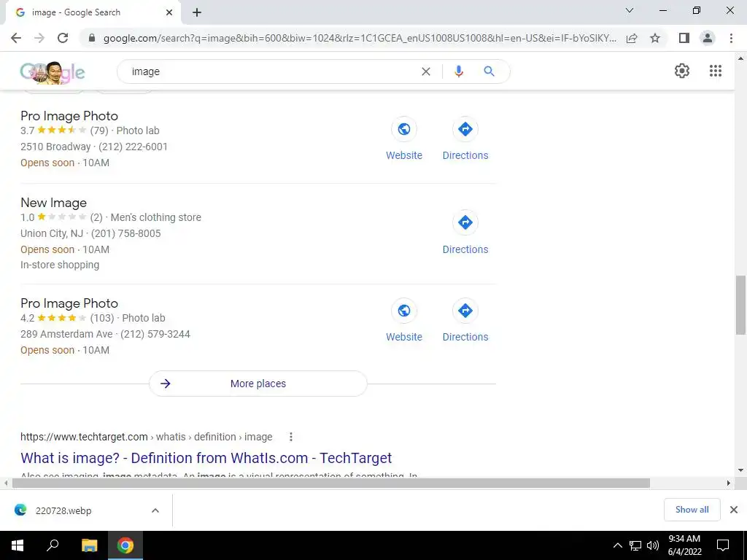
Task: Click the techtarget.com URL breadcrumb
Action: (146, 437)
